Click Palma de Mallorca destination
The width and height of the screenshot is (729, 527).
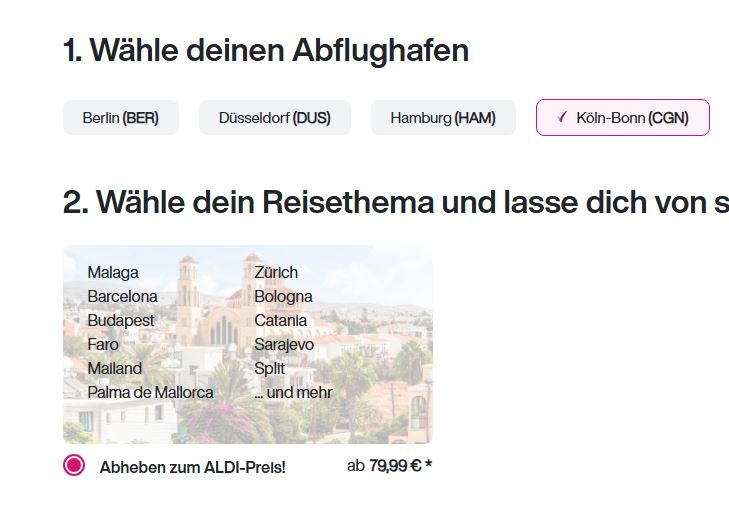point(150,393)
